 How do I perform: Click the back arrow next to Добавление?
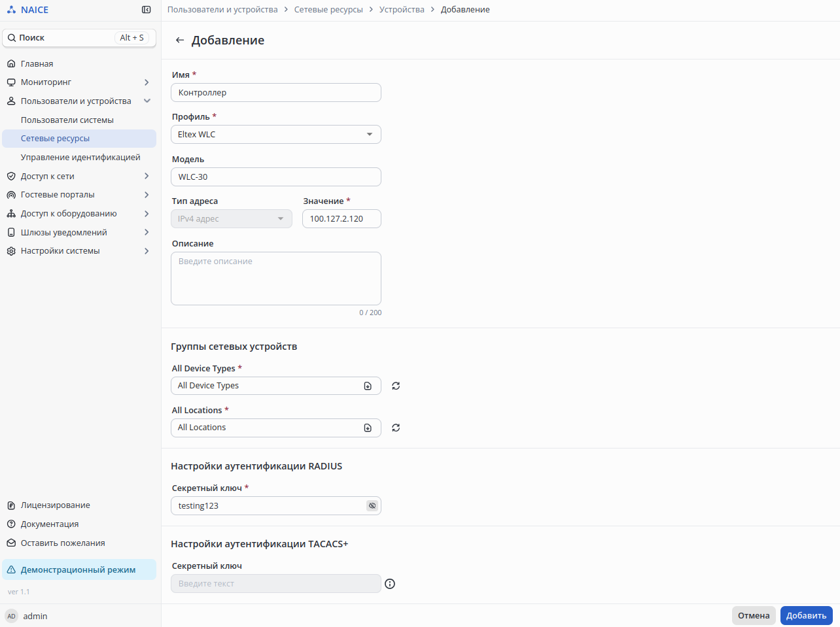coord(180,41)
